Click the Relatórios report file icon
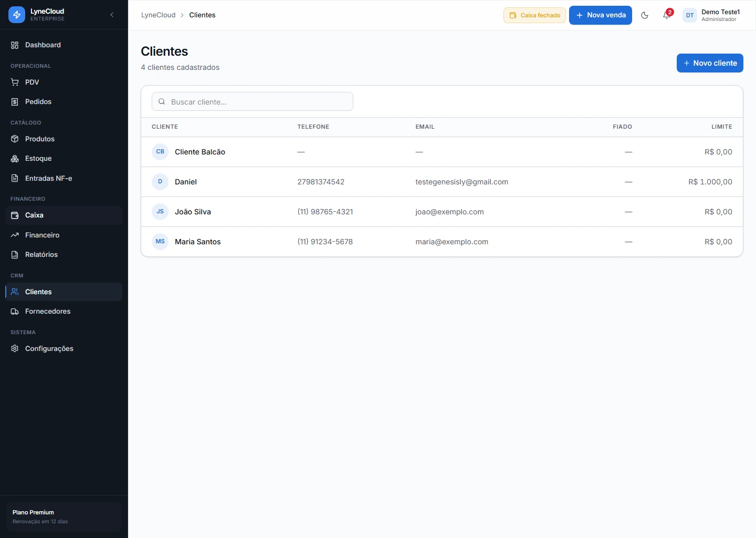The width and height of the screenshot is (756, 538). pos(15,255)
